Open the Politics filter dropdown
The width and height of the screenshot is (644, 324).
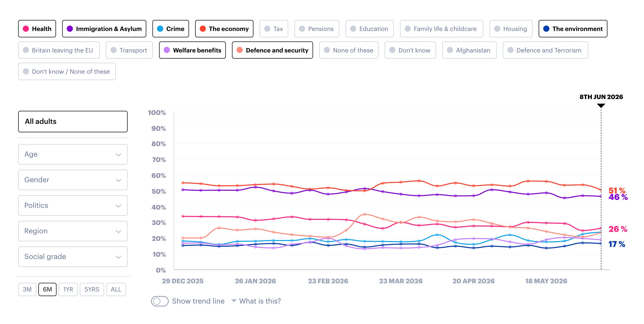pyautogui.click(x=73, y=206)
